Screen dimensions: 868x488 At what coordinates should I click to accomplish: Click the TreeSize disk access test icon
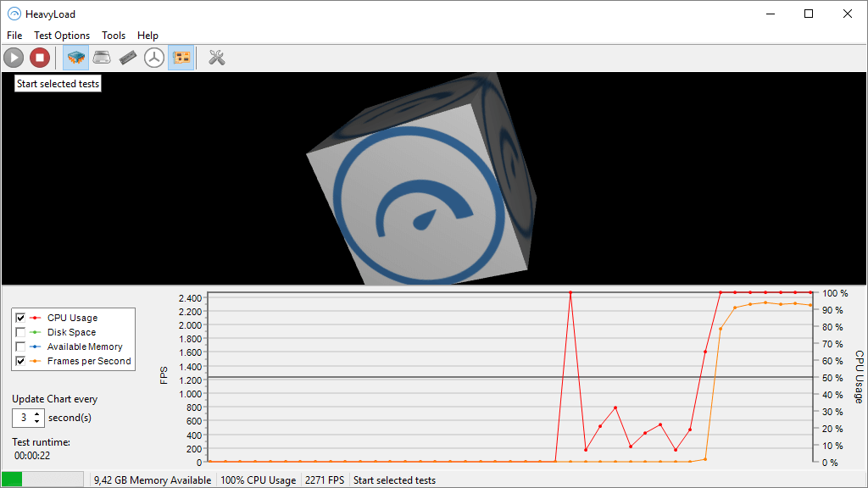click(x=153, y=58)
